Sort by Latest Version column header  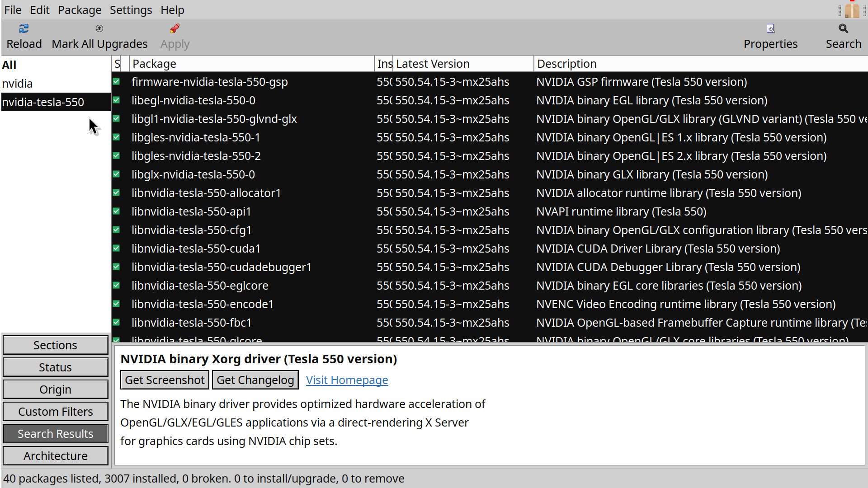(463, 64)
